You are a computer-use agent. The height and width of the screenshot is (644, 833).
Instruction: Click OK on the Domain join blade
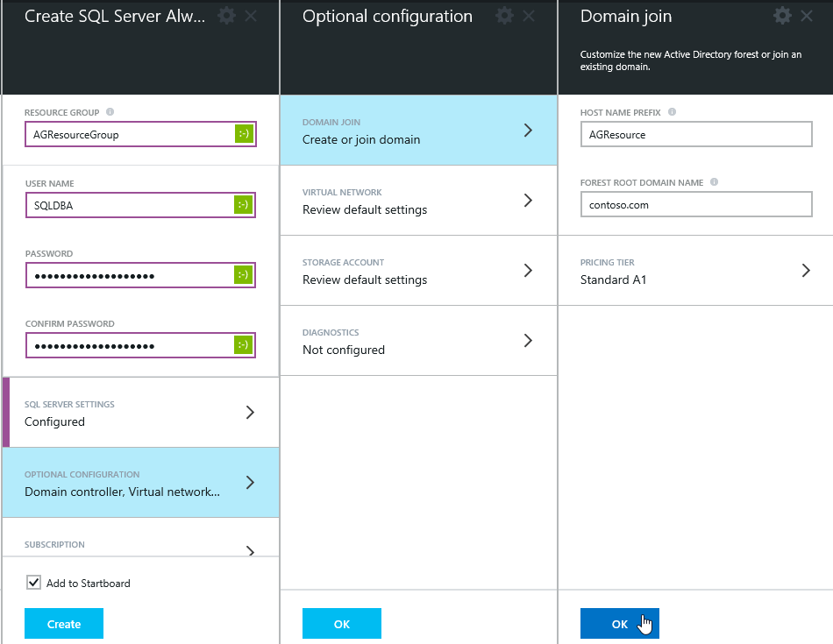[619, 624]
